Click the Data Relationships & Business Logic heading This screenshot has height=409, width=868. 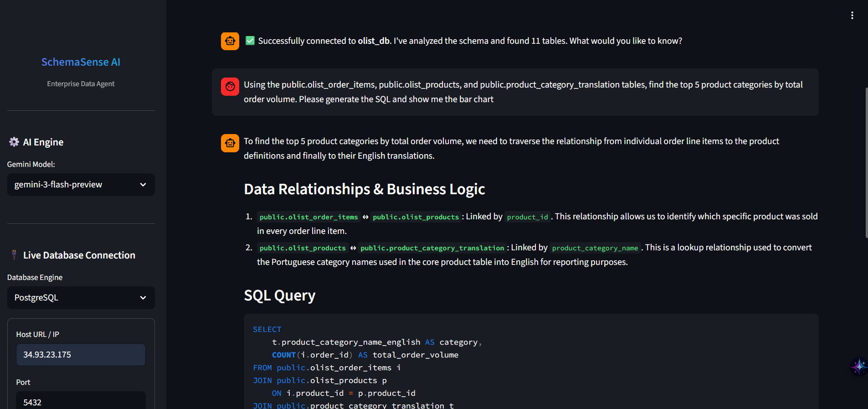(x=365, y=189)
